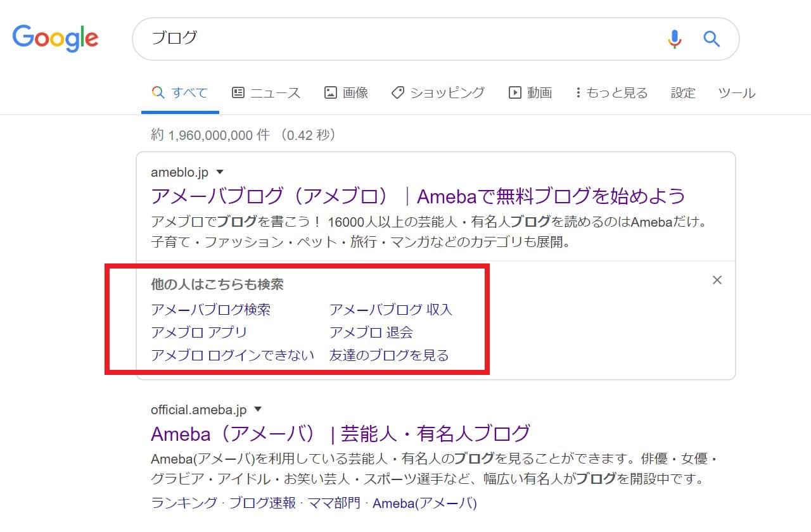Open the ブログ速報 sitelink
The width and height of the screenshot is (811, 532).
262,503
